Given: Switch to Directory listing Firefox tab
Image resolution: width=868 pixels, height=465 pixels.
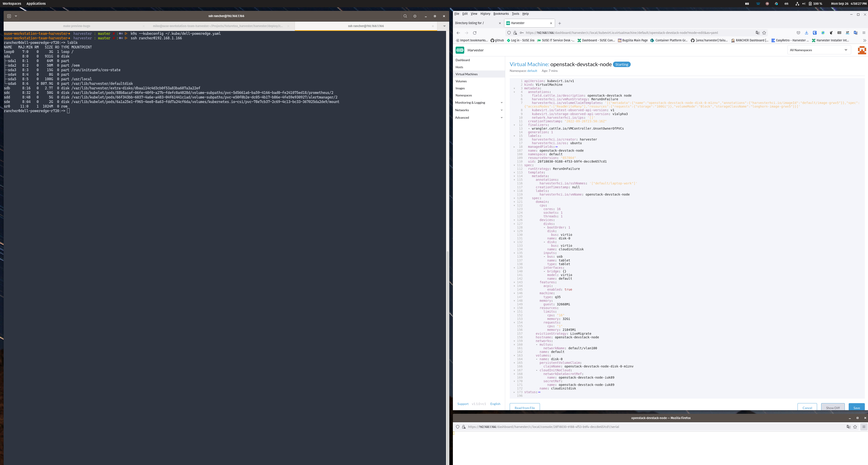Looking at the screenshot, I should [478, 23].
